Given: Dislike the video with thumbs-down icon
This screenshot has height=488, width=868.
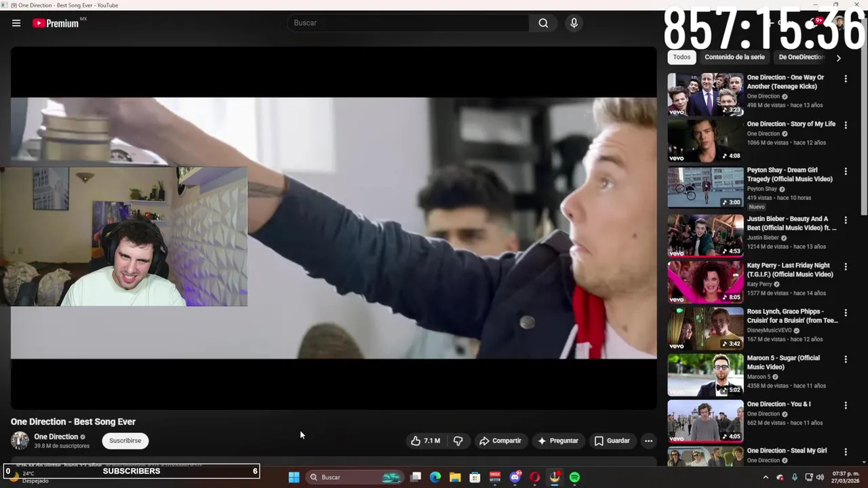Looking at the screenshot, I should click(458, 441).
